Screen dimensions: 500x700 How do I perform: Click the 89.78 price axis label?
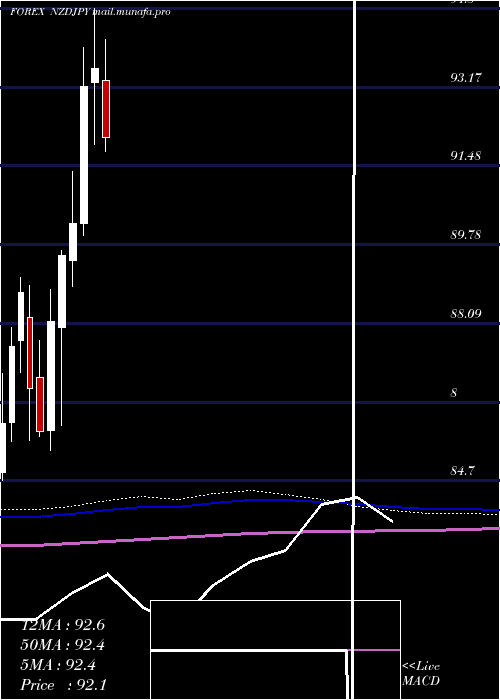tap(466, 235)
